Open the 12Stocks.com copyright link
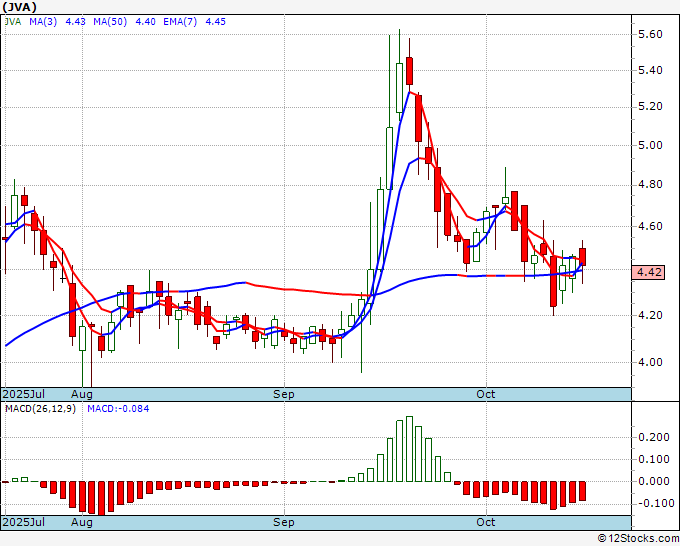The image size is (680, 546). (x=638, y=539)
